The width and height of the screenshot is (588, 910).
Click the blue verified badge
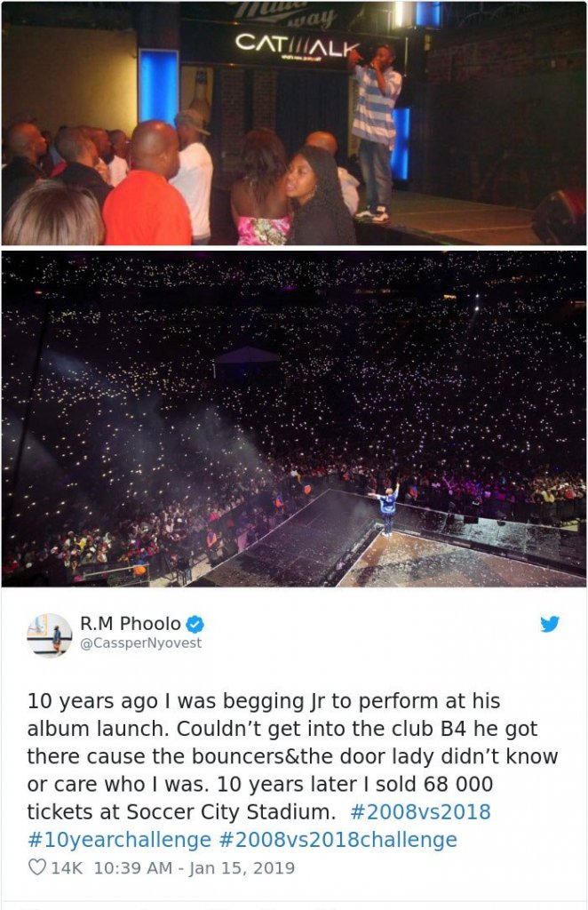[195, 625]
